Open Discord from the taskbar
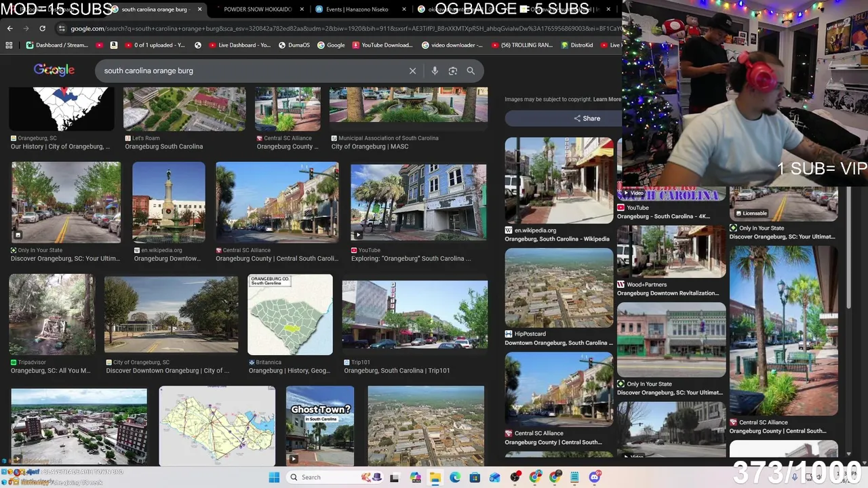The image size is (868, 488). [595, 477]
